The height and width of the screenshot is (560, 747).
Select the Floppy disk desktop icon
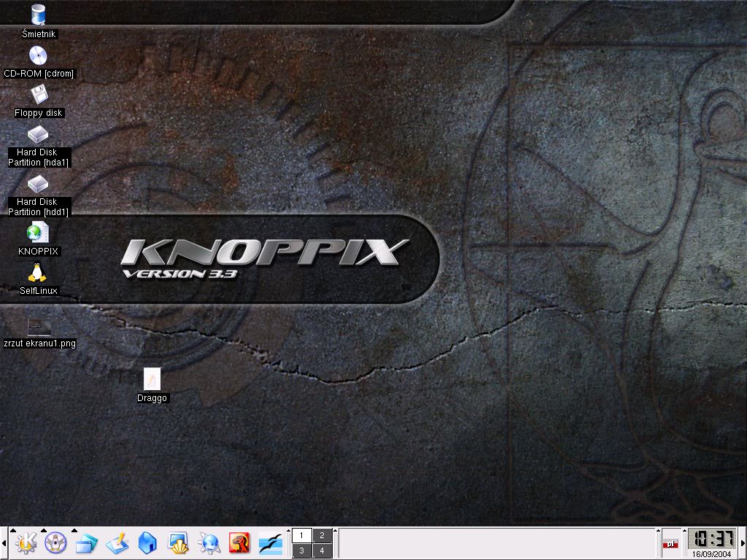click(38, 95)
